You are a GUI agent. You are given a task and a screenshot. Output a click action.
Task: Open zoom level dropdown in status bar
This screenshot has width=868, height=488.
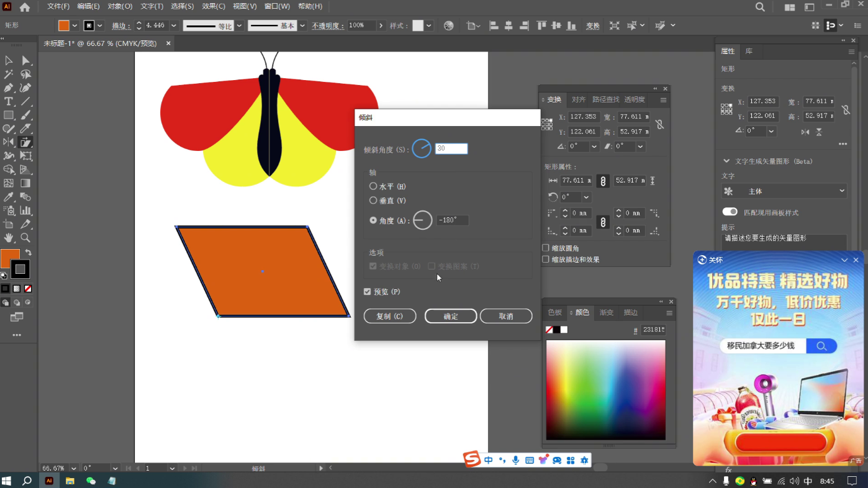coord(74,468)
